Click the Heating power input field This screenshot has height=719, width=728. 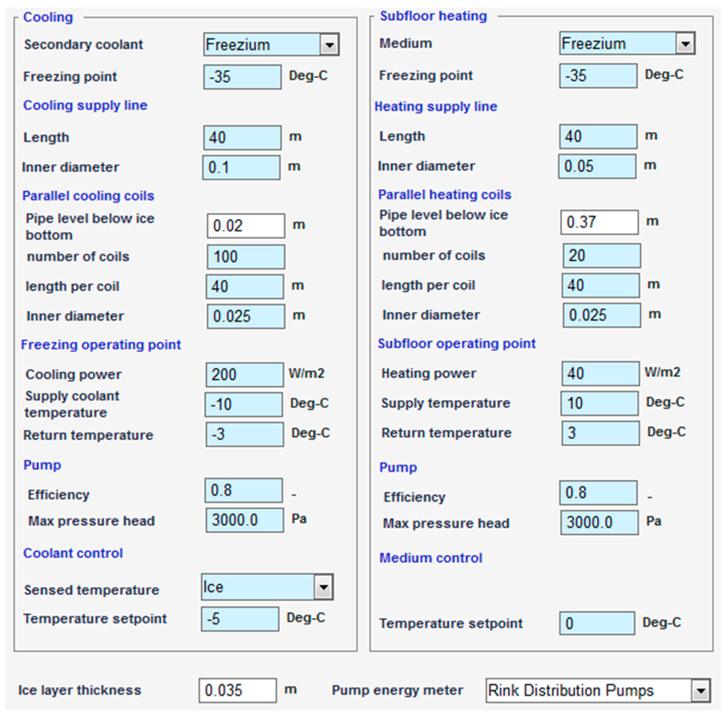point(600,374)
